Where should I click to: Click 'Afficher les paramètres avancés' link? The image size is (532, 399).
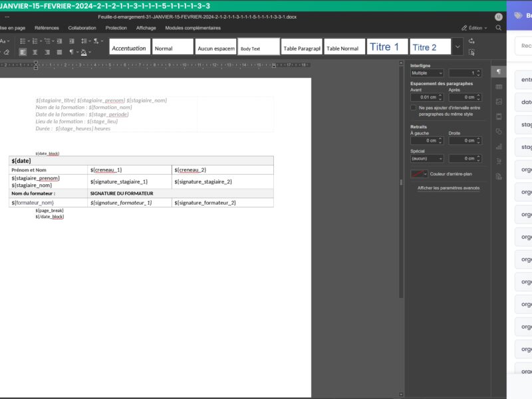[449, 188]
